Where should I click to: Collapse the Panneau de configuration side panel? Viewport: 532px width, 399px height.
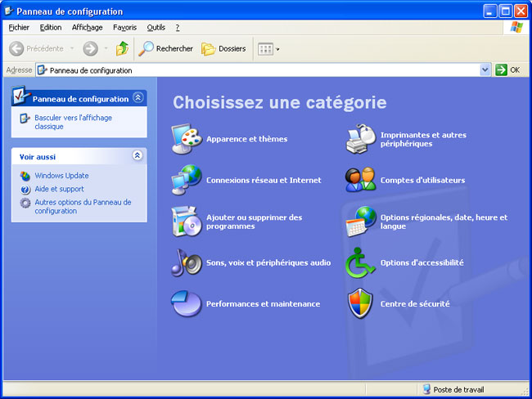pyautogui.click(x=138, y=98)
